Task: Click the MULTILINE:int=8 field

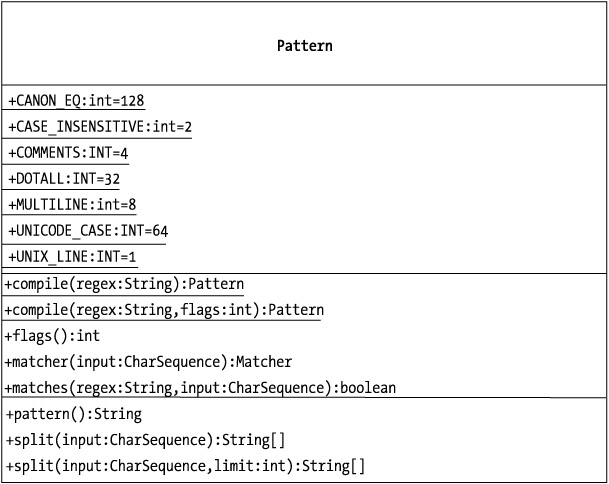Action: (x=72, y=204)
